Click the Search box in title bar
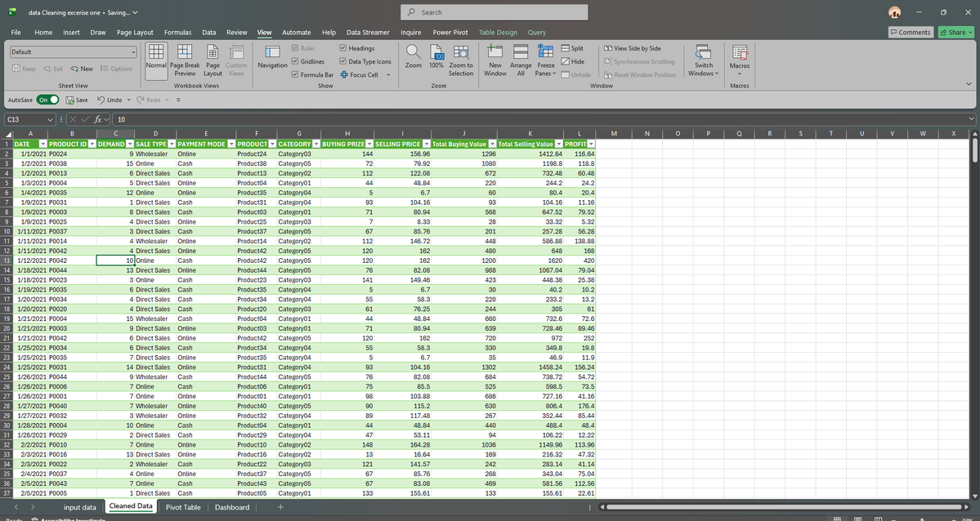Viewport: 980px width, 521px height. pos(494,12)
